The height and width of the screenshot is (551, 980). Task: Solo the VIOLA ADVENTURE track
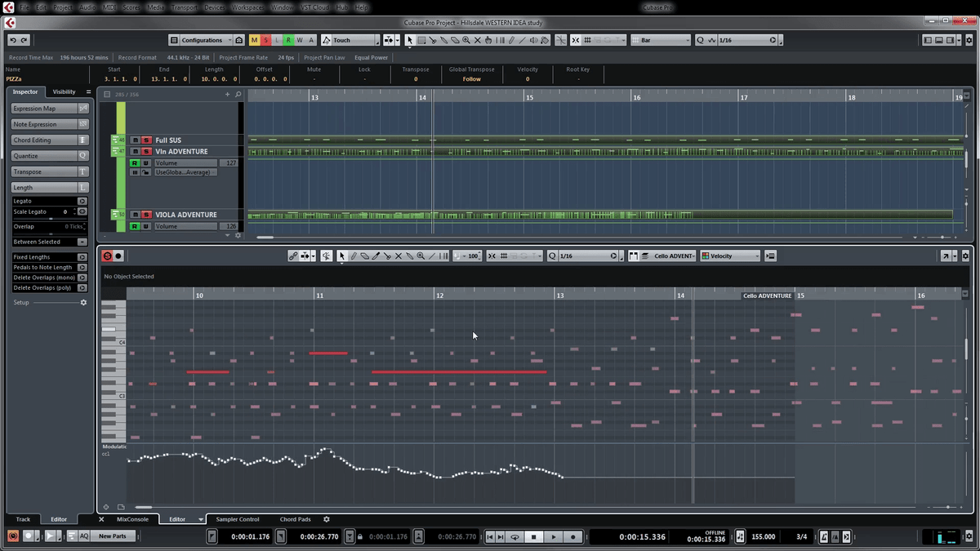coord(146,215)
